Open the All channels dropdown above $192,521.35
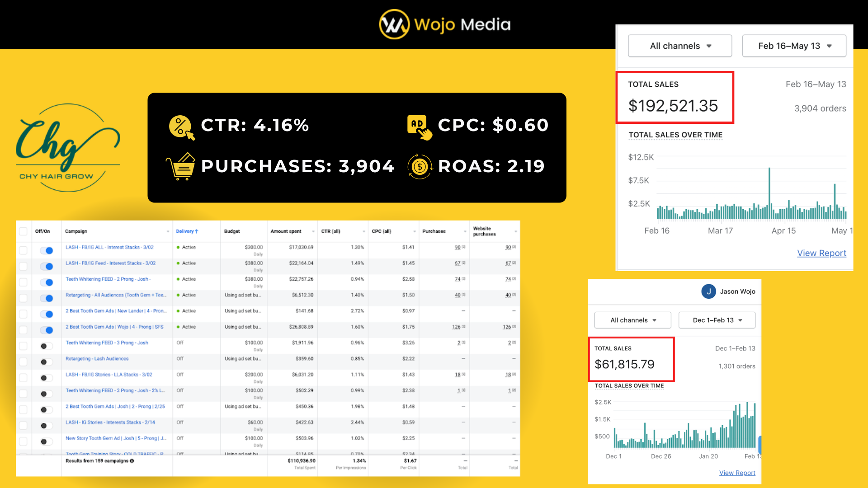The image size is (868, 488). click(x=680, y=46)
